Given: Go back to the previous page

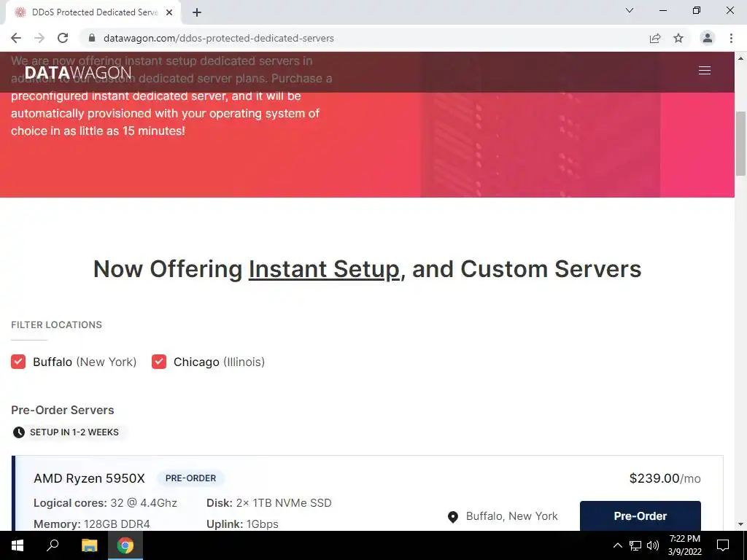Looking at the screenshot, I should click(16, 38).
